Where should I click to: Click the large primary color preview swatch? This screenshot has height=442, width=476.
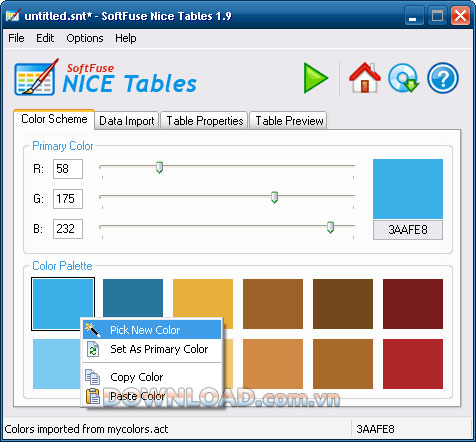point(408,189)
